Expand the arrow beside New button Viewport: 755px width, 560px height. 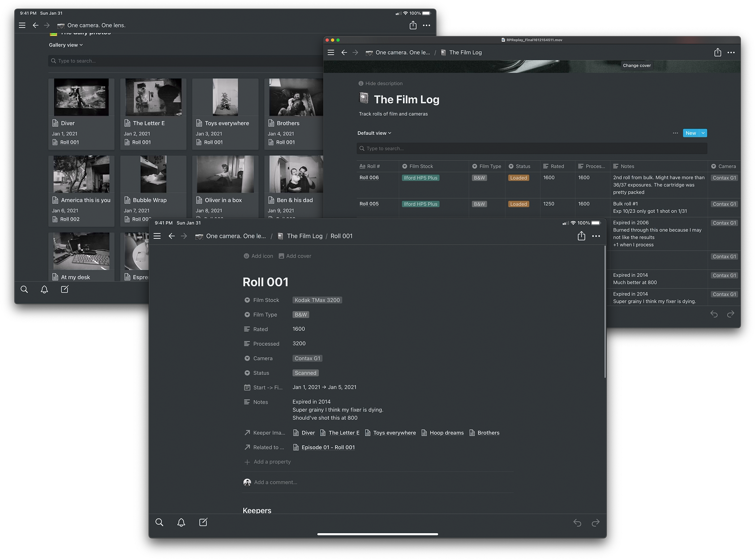[703, 133]
